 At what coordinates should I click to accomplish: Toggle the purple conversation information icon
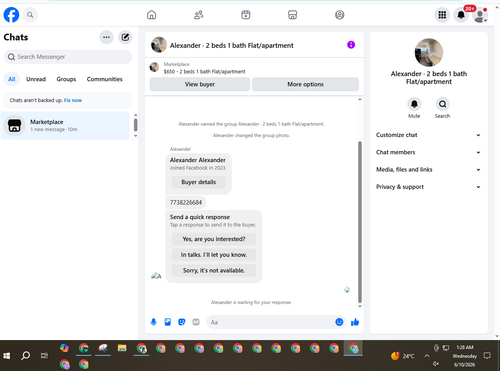pos(351,45)
